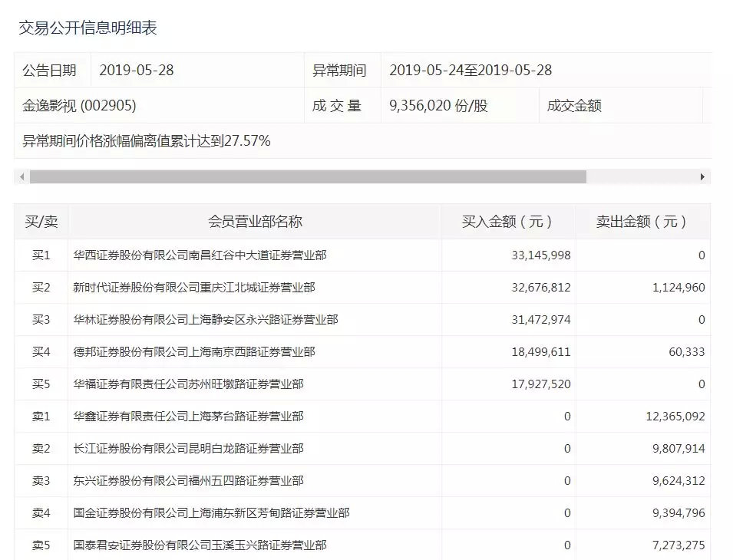Click the 买2 cell
The height and width of the screenshot is (560, 733).
click(41, 287)
